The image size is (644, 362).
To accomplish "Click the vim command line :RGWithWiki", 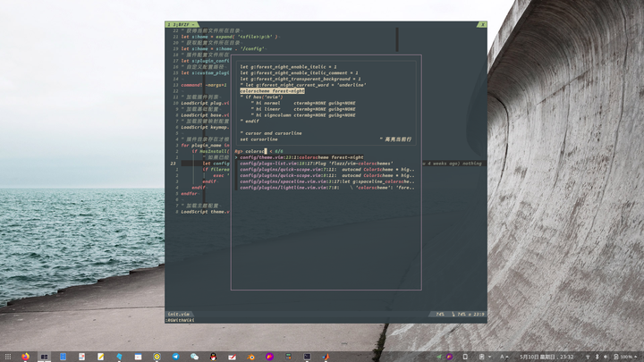I will [180, 320].
